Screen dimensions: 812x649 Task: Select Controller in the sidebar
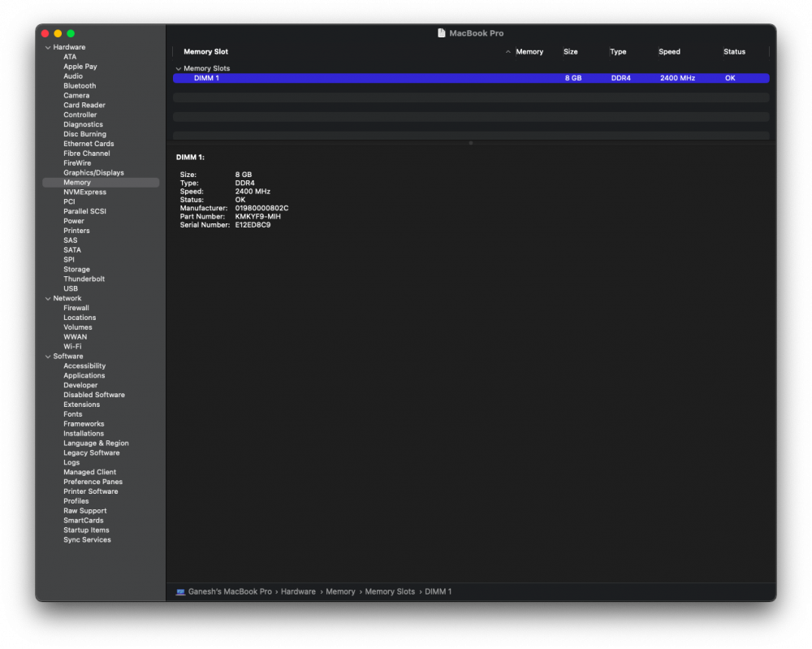click(x=80, y=115)
